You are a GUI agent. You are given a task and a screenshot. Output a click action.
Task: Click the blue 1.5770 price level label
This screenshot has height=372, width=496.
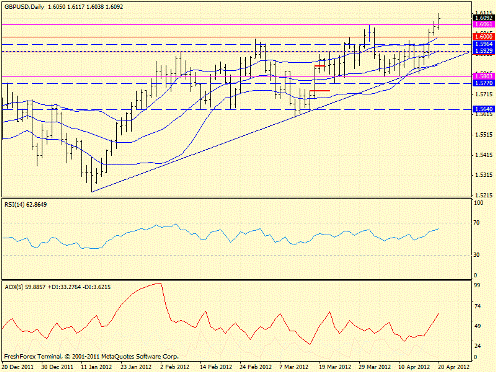484,83
